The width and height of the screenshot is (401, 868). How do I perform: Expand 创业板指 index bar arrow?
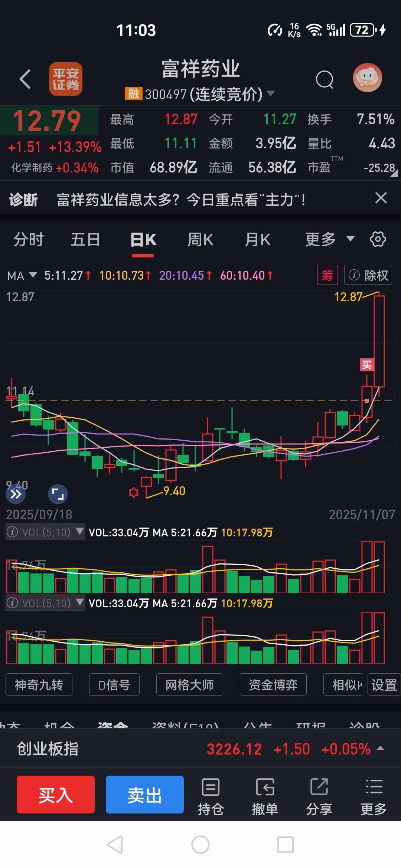coord(380,748)
